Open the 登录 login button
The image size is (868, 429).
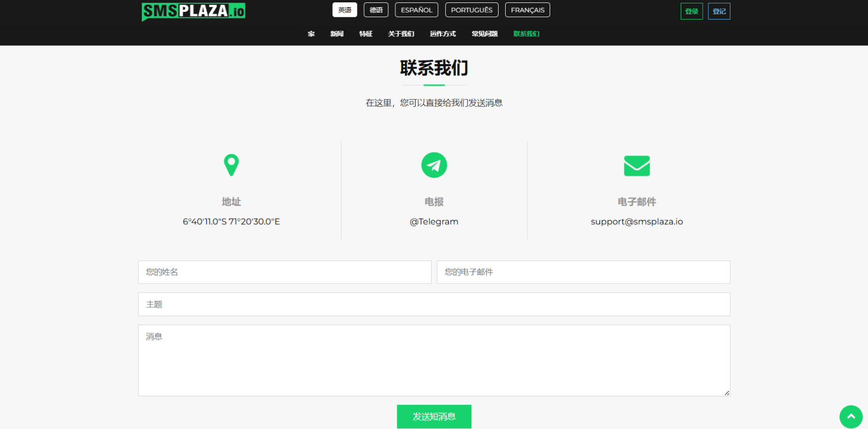pyautogui.click(x=691, y=11)
